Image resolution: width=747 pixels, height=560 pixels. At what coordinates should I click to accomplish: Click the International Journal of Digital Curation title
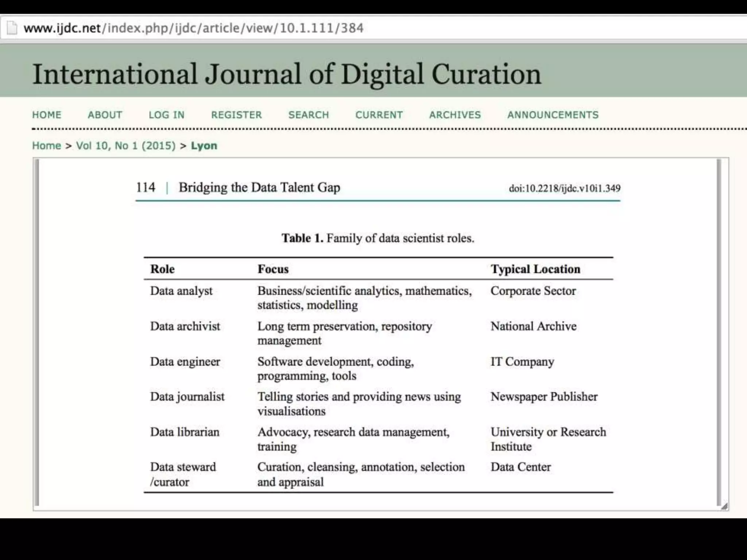point(287,74)
